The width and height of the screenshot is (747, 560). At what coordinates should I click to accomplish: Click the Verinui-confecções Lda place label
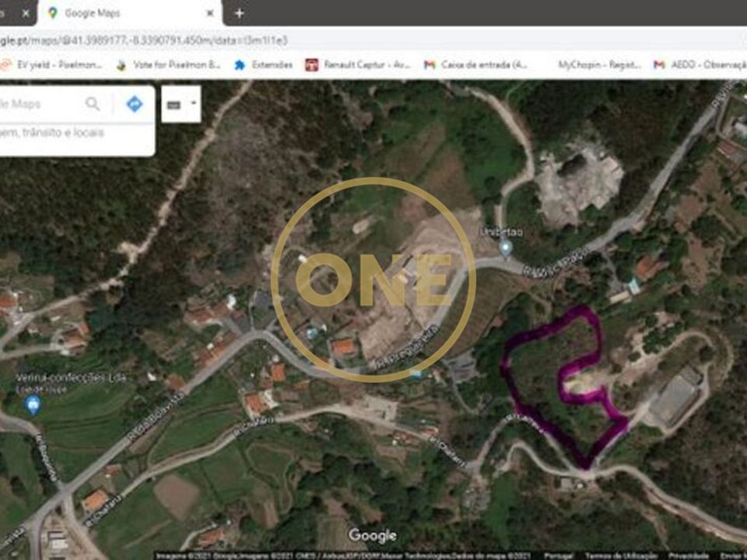point(71,378)
